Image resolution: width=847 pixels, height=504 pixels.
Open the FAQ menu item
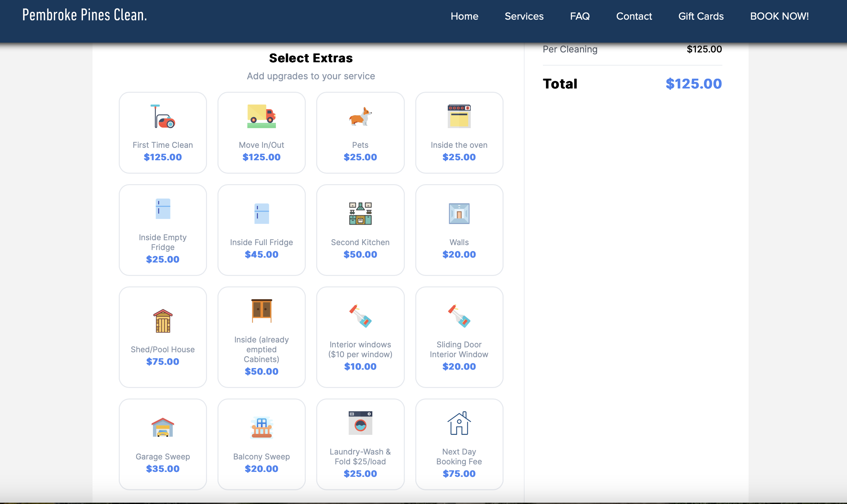pos(580,16)
